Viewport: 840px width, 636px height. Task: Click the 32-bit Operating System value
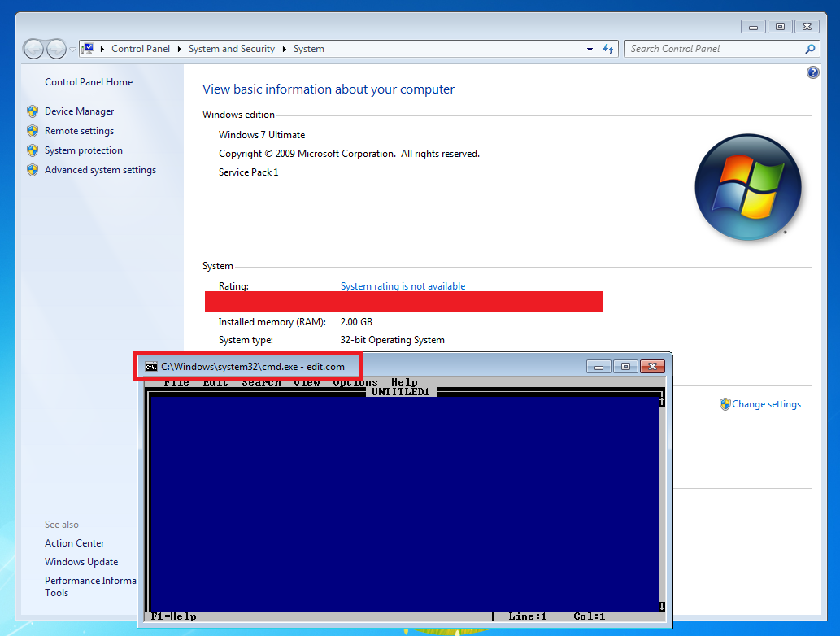point(392,340)
